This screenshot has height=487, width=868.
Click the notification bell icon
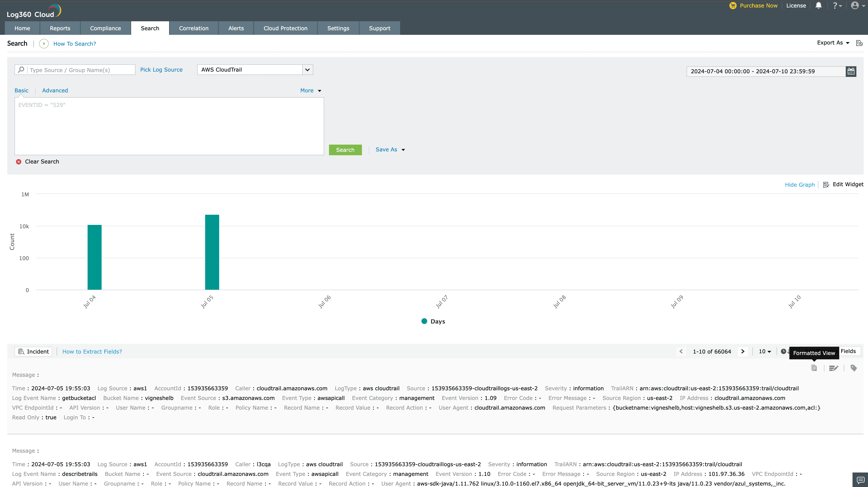click(818, 5)
